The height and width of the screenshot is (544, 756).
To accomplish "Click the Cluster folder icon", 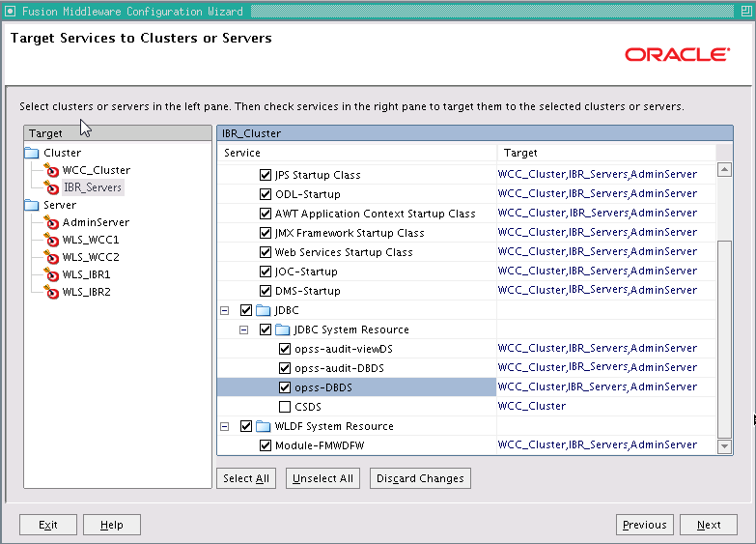I will tap(32, 153).
